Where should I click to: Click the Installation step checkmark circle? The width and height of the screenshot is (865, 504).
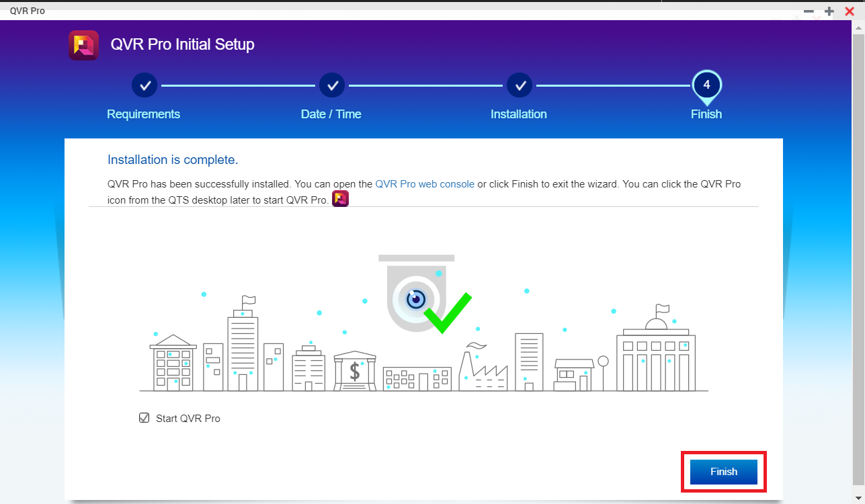tap(520, 85)
